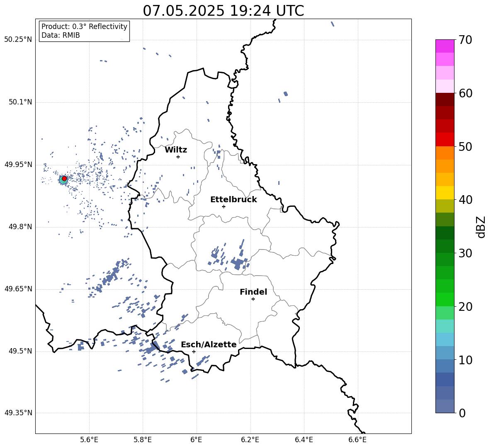Screen dimensions: 491x448
Task: Click the 20 tick label on colorbar
Action: pos(465,307)
